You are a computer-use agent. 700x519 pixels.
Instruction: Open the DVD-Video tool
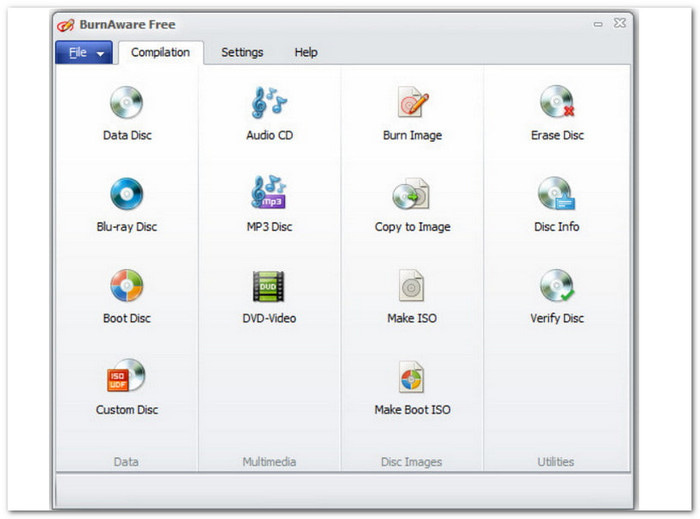(x=269, y=296)
